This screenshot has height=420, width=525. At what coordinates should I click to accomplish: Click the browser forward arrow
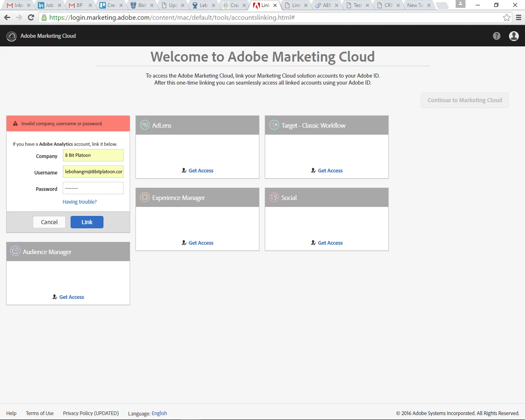tap(19, 18)
